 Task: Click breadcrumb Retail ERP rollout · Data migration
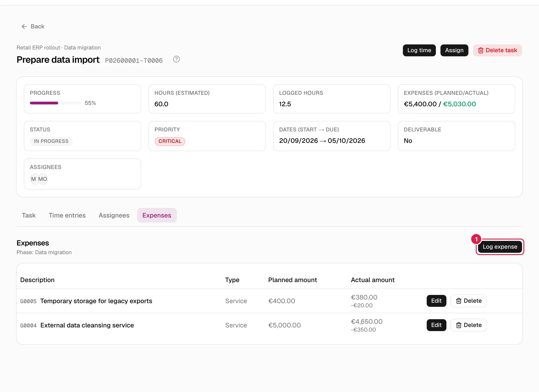click(59, 47)
